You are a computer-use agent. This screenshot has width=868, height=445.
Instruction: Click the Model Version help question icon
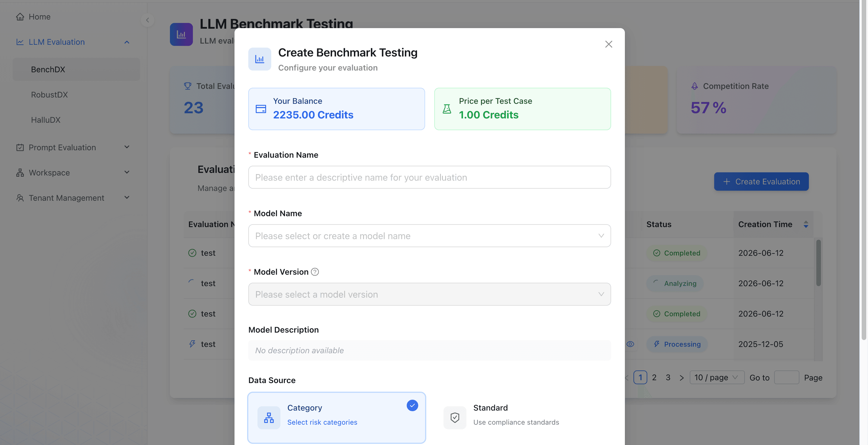(x=315, y=272)
